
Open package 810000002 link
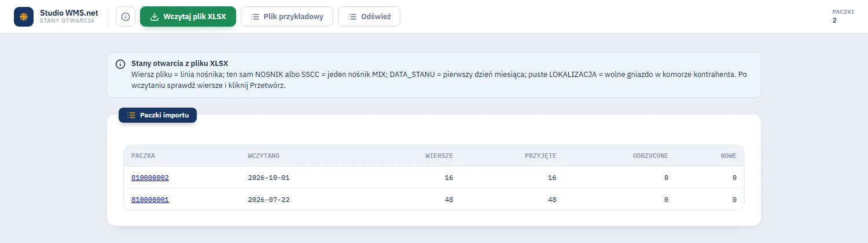150,178
